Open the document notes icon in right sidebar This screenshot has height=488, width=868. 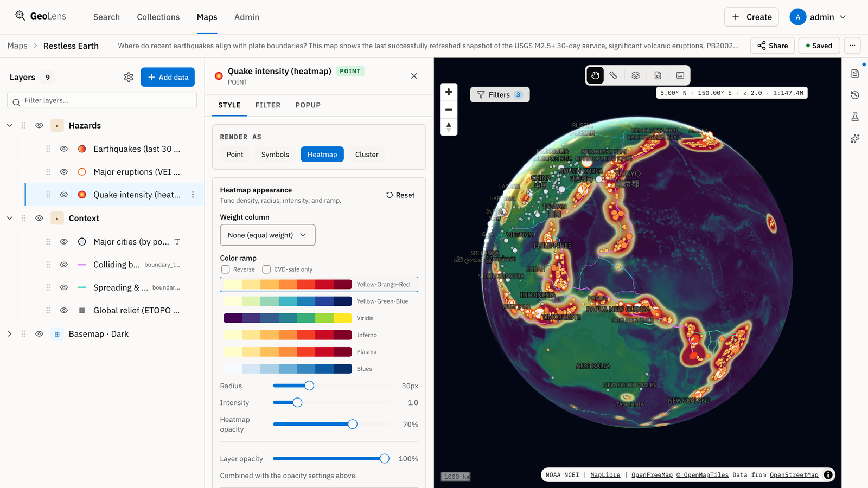855,74
